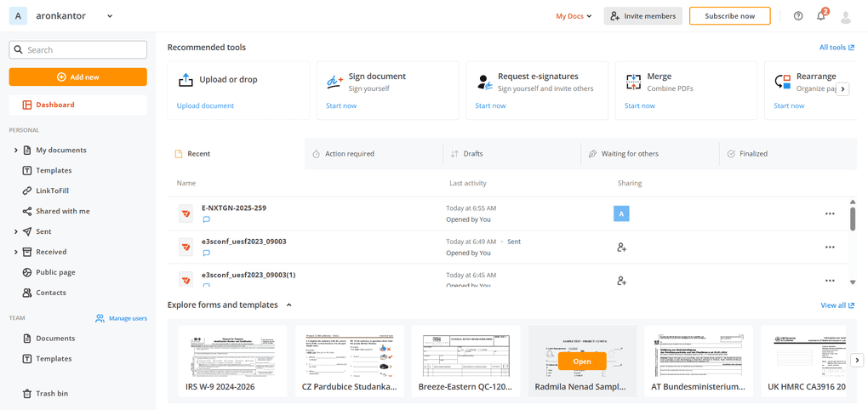868x410 pixels.
Task: Switch to the Action required tab
Action: [374, 154]
